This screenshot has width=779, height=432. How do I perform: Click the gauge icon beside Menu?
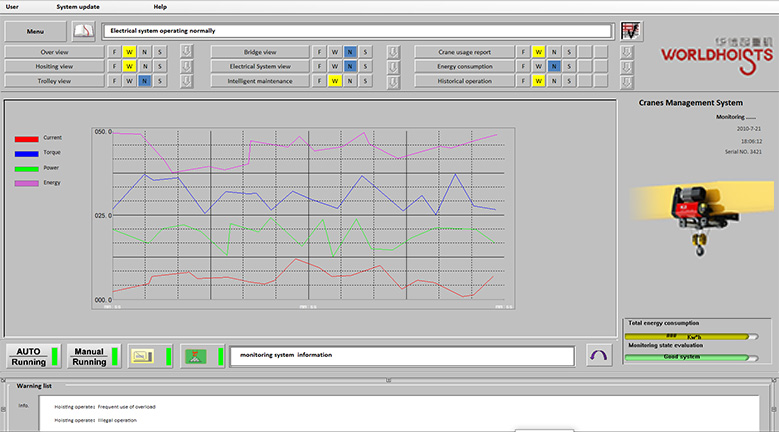85,31
